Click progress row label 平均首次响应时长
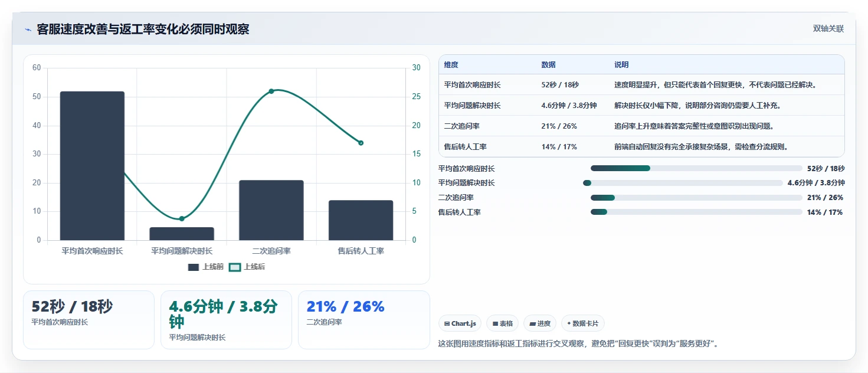The height and width of the screenshot is (373, 868). tap(466, 169)
